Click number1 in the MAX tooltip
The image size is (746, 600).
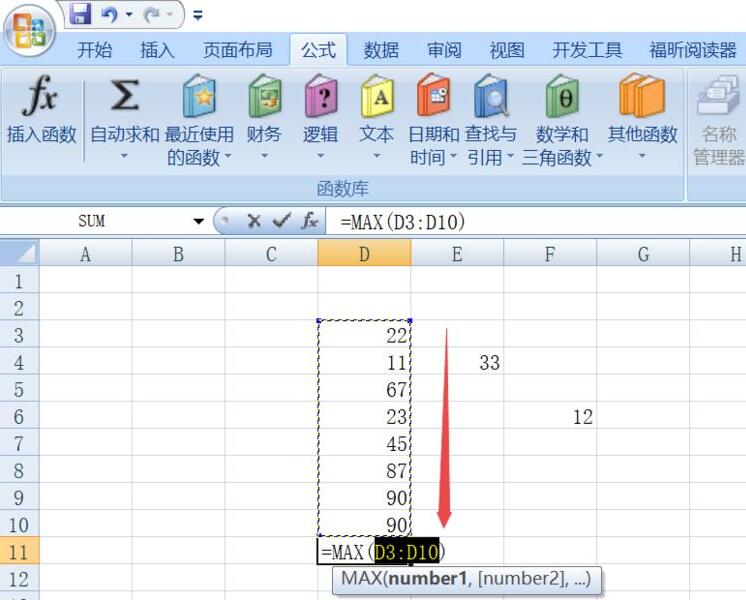pos(428,579)
